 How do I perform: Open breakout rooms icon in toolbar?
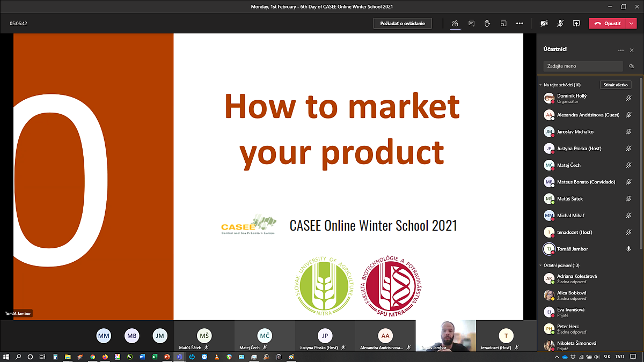pos(503,24)
